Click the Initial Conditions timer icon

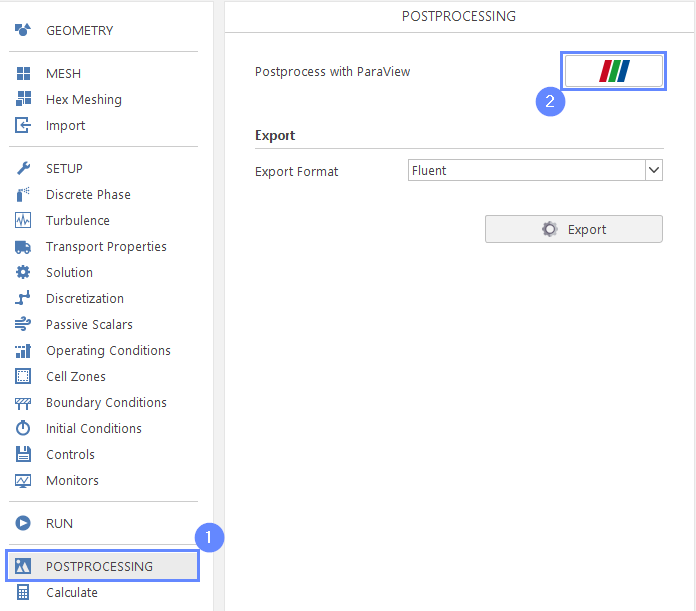pos(23,428)
